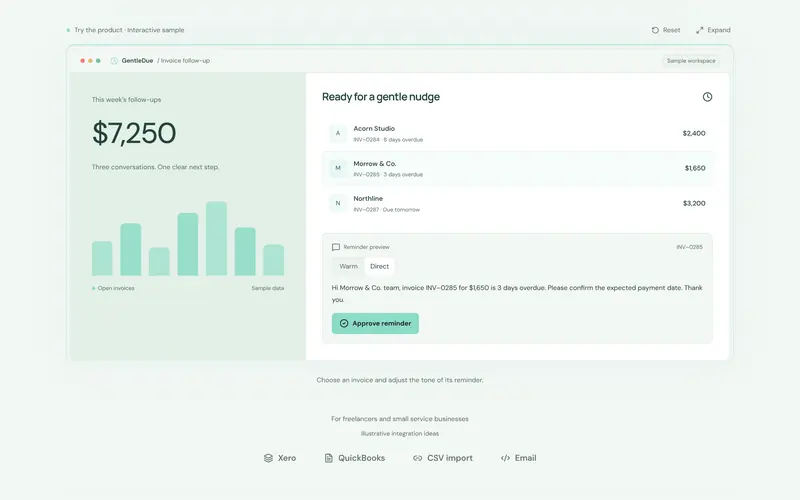Click the Northline avatar letter N

click(338, 203)
